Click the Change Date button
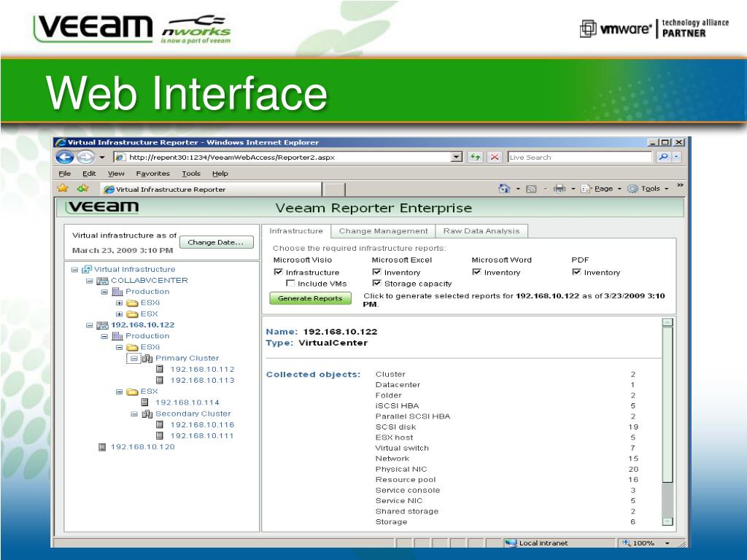The width and height of the screenshot is (747, 560). [216, 242]
